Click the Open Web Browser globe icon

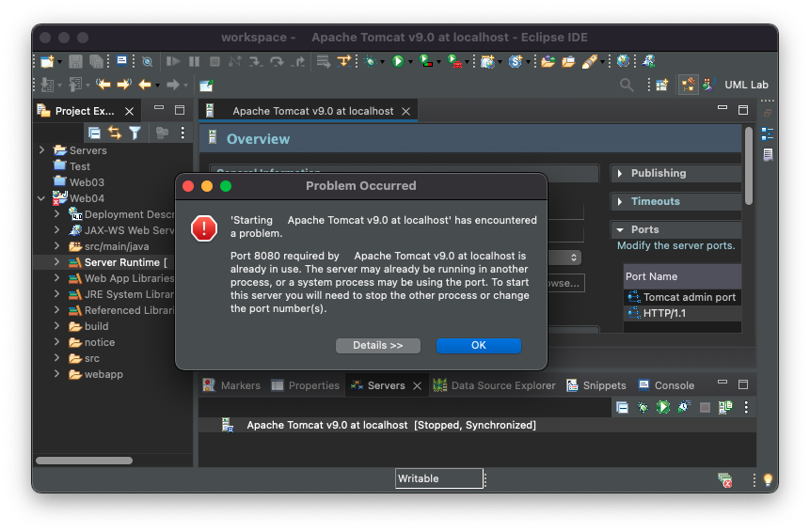click(x=623, y=61)
